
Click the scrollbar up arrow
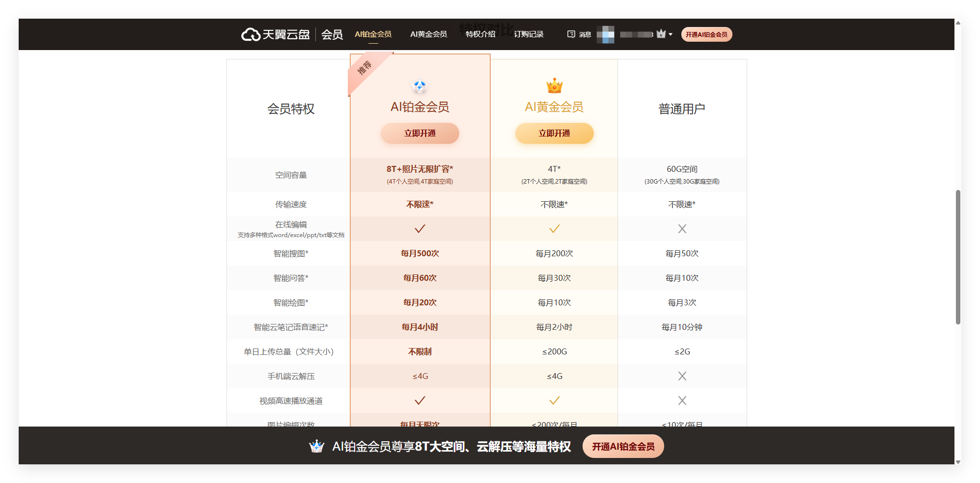[957, 22]
